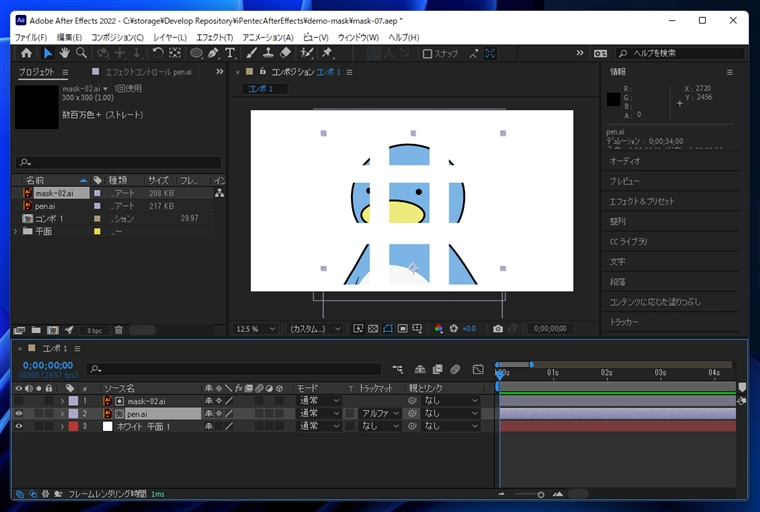Select the Pen tool
760x512 pixels.
tap(213, 53)
